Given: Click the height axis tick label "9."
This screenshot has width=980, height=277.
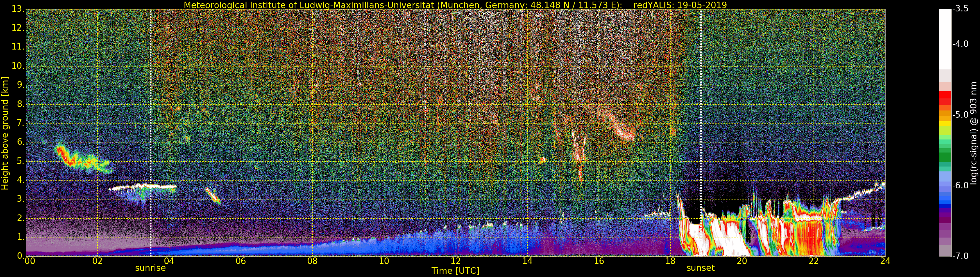Looking at the screenshot, I should (21, 85).
